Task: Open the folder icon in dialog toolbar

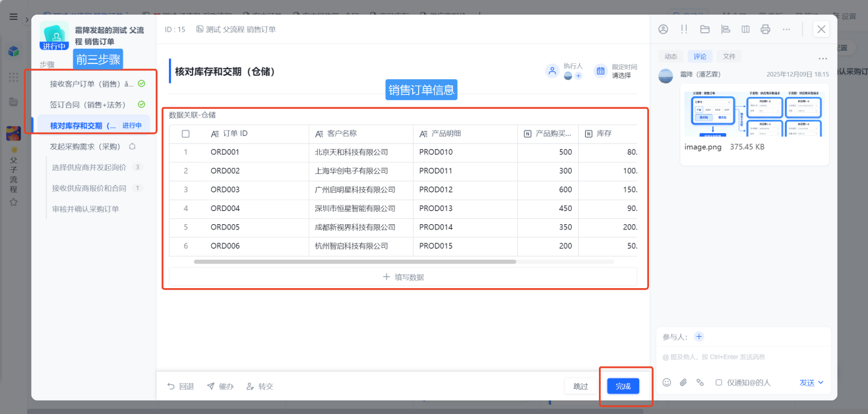Action: 704,29
